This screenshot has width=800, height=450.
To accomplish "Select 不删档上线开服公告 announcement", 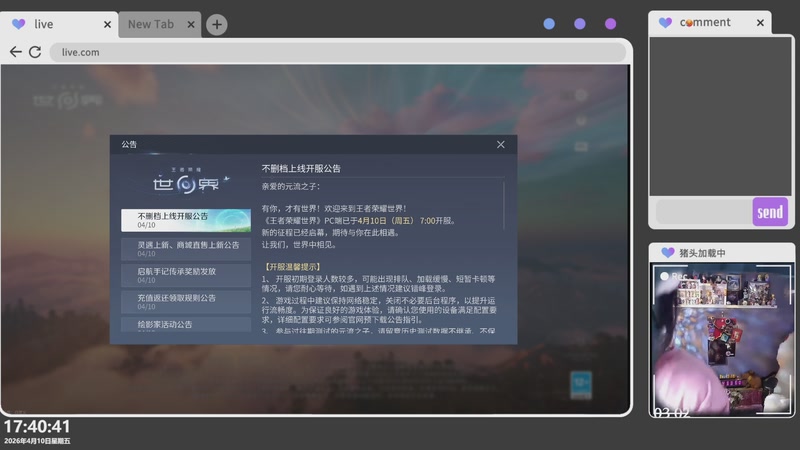I will pyautogui.click(x=186, y=220).
